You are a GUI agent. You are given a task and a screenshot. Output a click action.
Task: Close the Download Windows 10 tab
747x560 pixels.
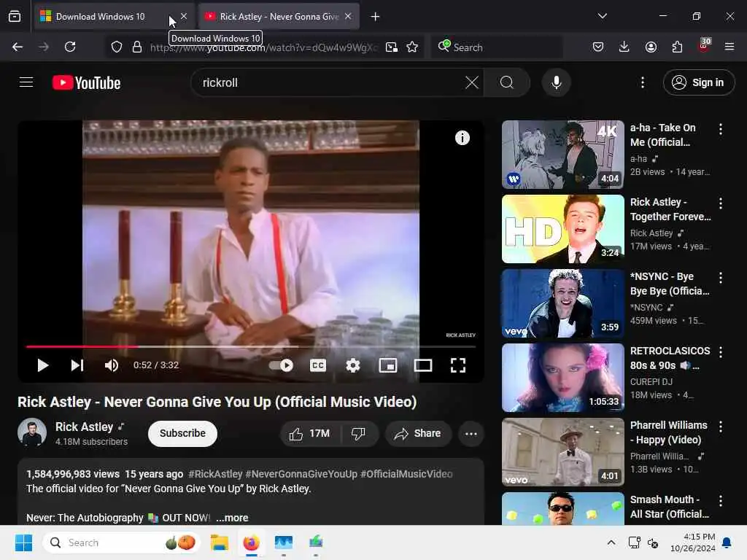[x=183, y=16]
